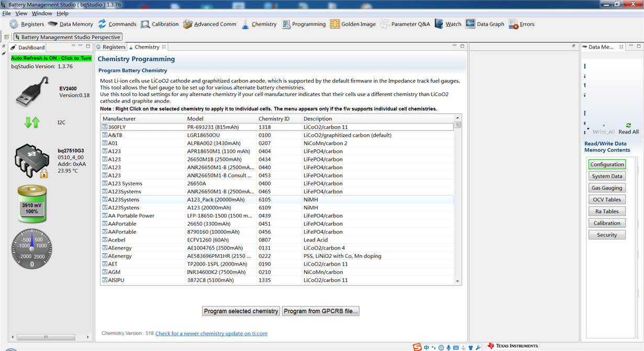Select the A01 ALPBA002 row
The image size is (644, 351).
277,143
